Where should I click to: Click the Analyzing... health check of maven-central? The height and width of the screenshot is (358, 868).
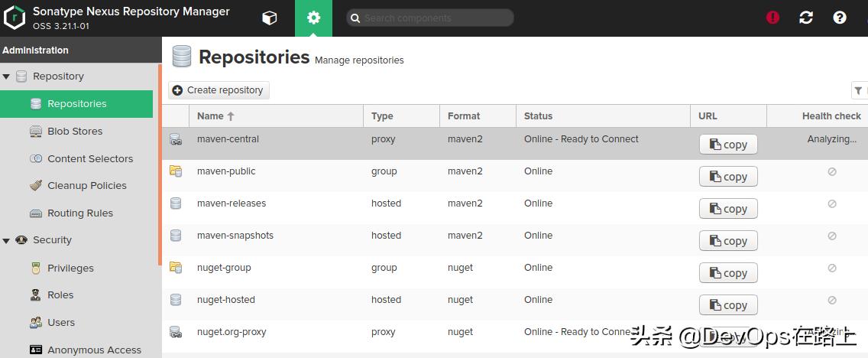tap(831, 139)
